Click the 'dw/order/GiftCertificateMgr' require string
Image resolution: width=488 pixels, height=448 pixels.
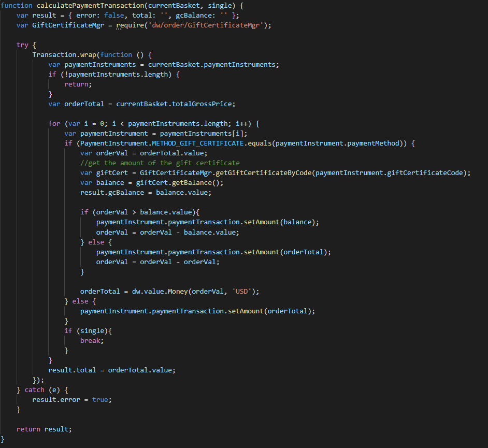point(206,25)
